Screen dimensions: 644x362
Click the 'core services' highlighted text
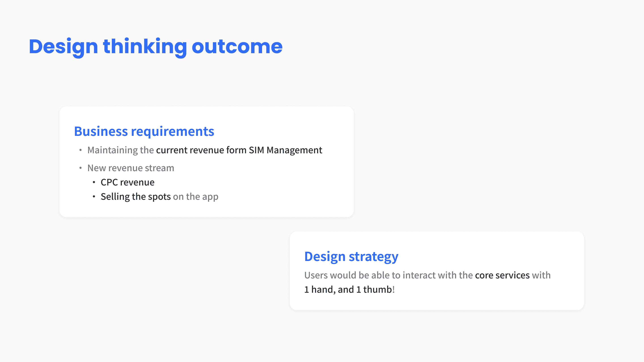(502, 275)
